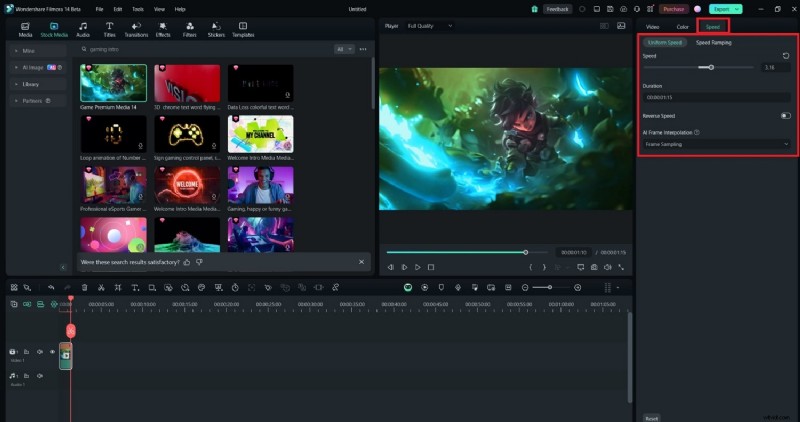Click the Speed slider handle

click(711, 67)
